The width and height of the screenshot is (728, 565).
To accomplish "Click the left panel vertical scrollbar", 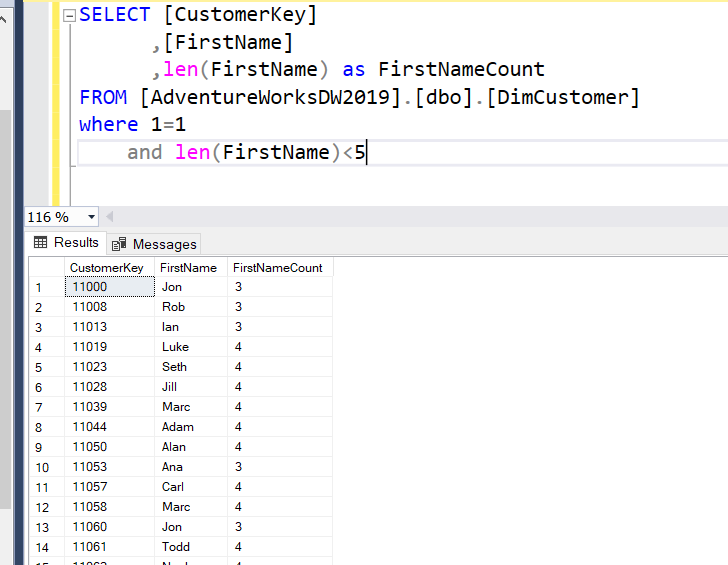I will (5, 309).
